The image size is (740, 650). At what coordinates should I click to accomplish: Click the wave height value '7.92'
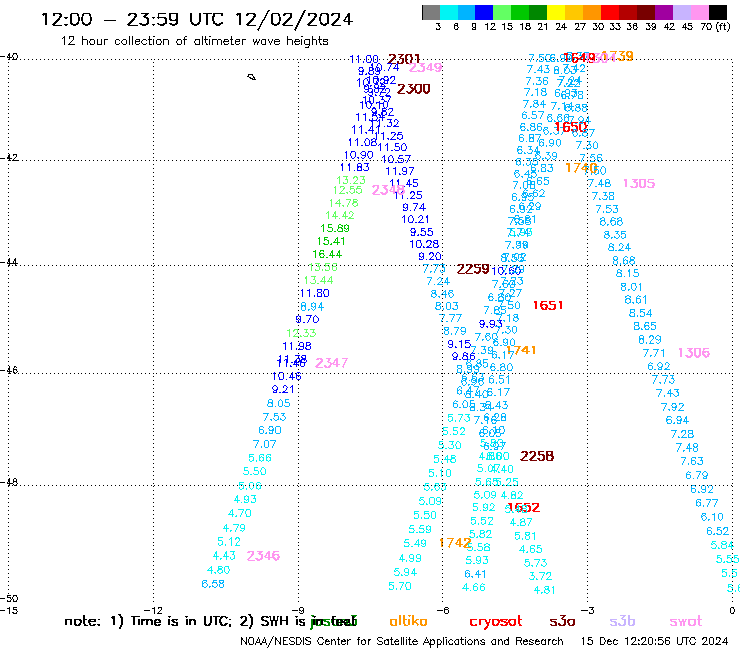click(x=673, y=407)
